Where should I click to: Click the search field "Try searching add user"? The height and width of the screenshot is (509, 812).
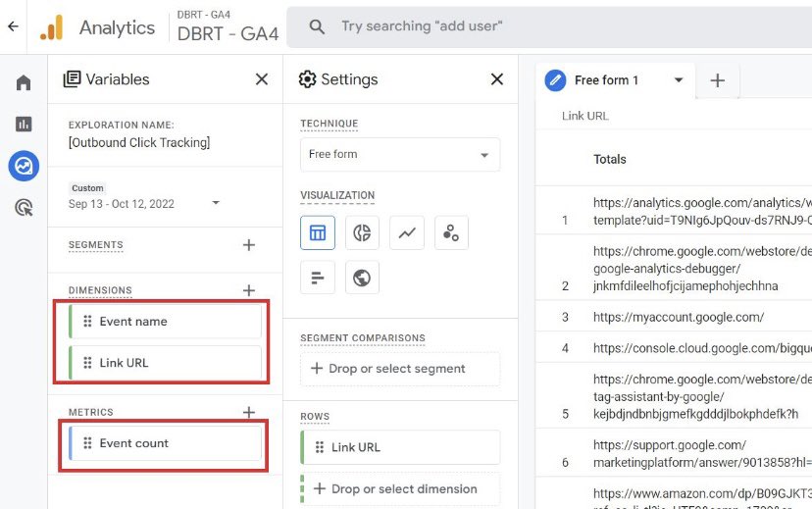click(549, 26)
